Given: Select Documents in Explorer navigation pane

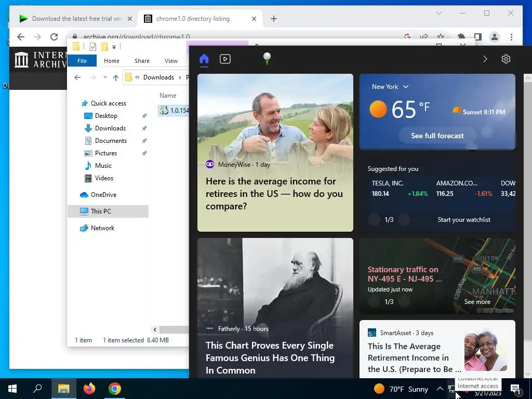Looking at the screenshot, I should tap(111, 141).
